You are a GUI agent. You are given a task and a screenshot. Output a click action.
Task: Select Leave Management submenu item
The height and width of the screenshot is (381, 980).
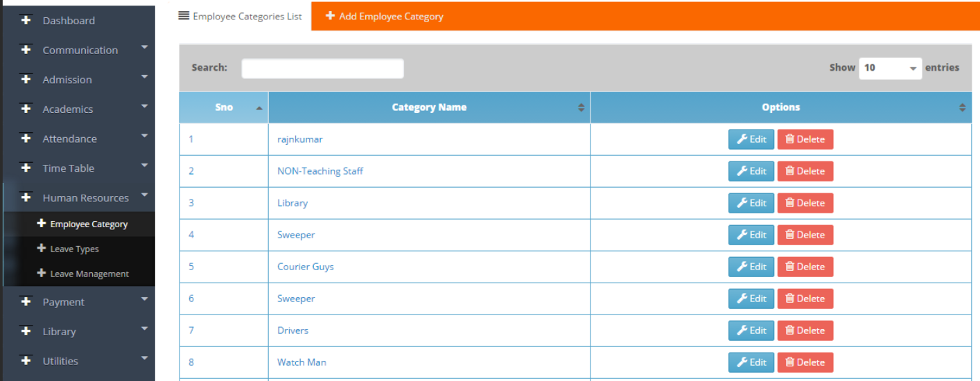pyautogui.click(x=79, y=274)
